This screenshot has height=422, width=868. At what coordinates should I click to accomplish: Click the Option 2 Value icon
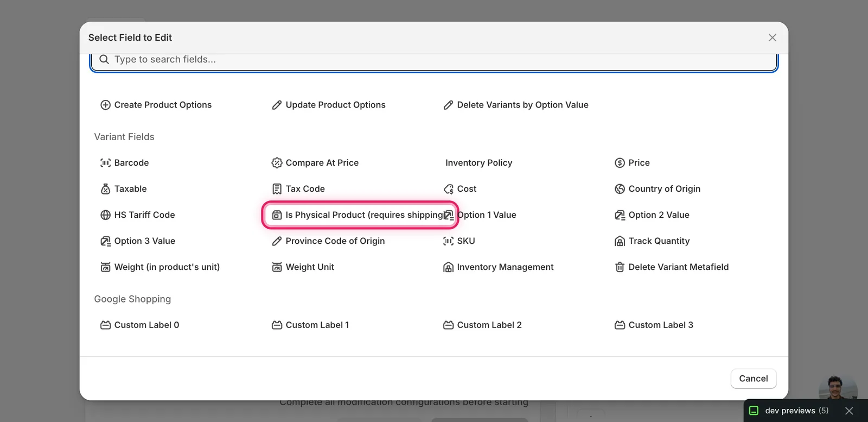point(620,215)
